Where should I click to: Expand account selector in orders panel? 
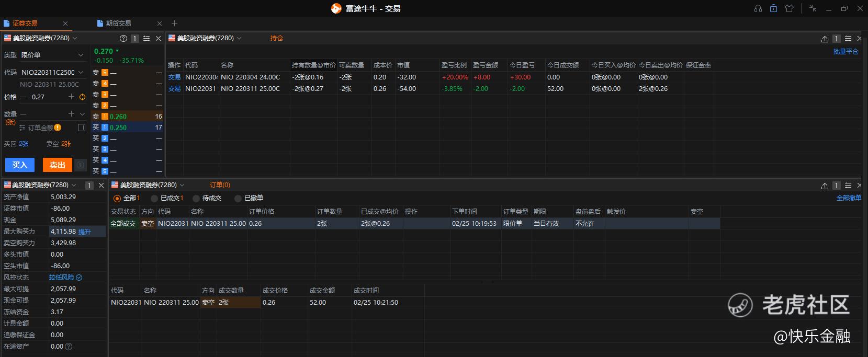[182, 185]
